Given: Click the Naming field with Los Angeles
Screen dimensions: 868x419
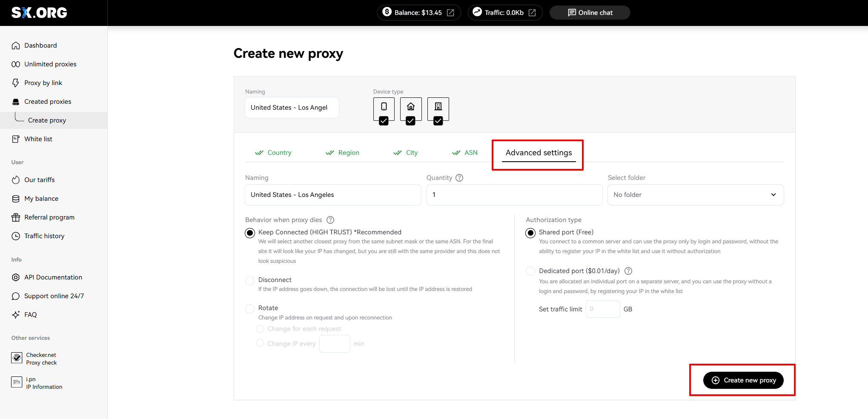Looking at the screenshot, I should (333, 195).
